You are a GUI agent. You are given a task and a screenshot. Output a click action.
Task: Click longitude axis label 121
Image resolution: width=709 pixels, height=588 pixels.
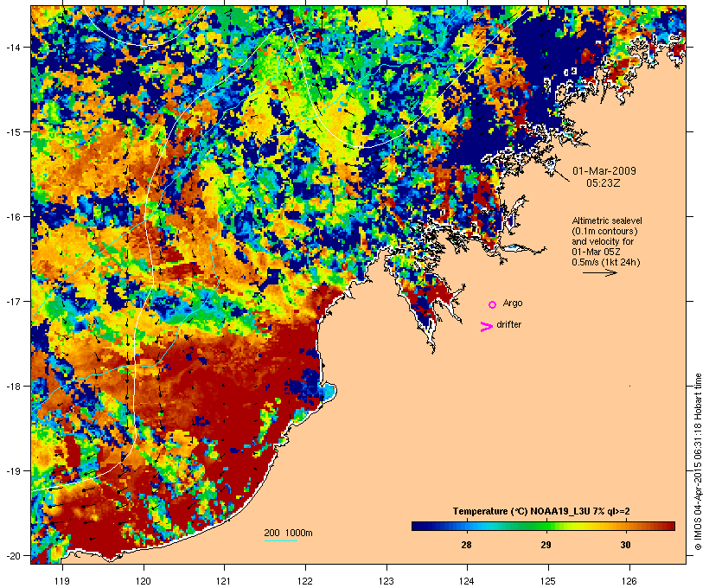tap(224, 581)
